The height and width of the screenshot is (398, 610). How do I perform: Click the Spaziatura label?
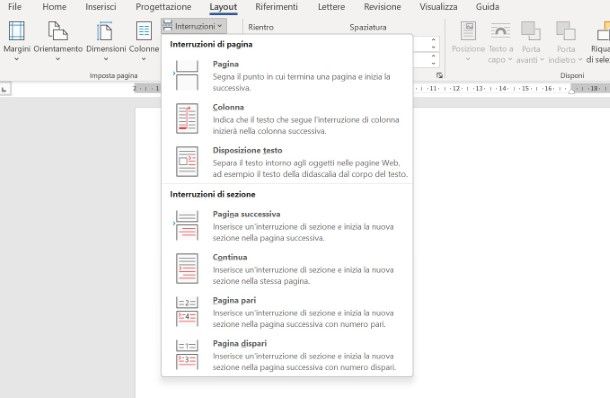click(x=368, y=27)
